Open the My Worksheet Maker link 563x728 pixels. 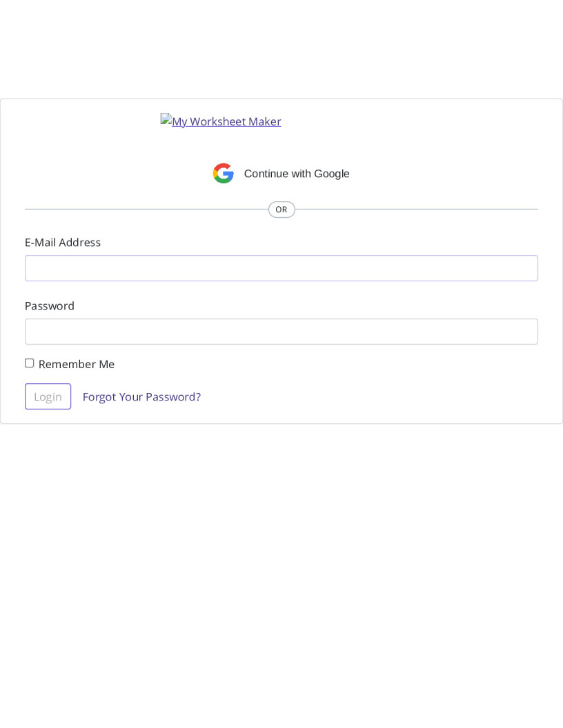tap(221, 121)
